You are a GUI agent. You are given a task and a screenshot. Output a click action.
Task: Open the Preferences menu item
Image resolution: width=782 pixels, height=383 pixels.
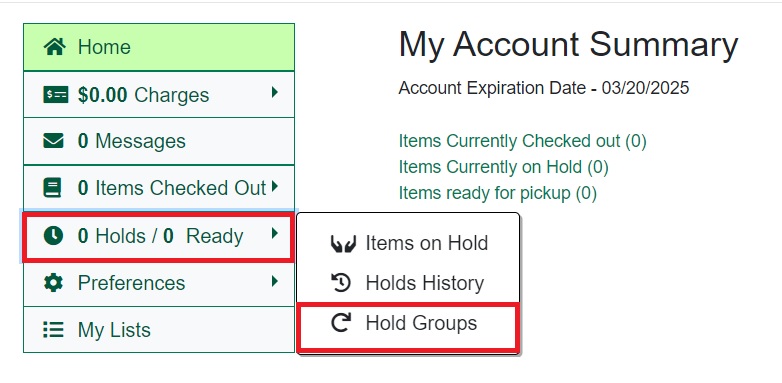tap(159, 283)
